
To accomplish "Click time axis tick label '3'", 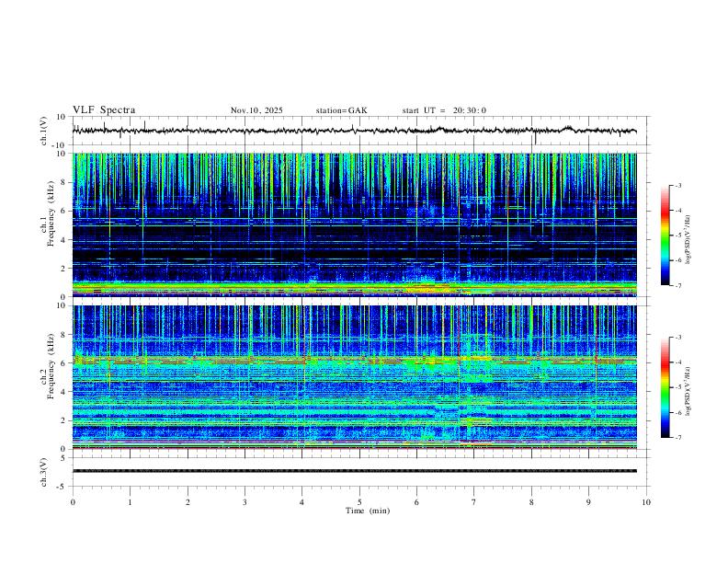I will pyautogui.click(x=245, y=502).
